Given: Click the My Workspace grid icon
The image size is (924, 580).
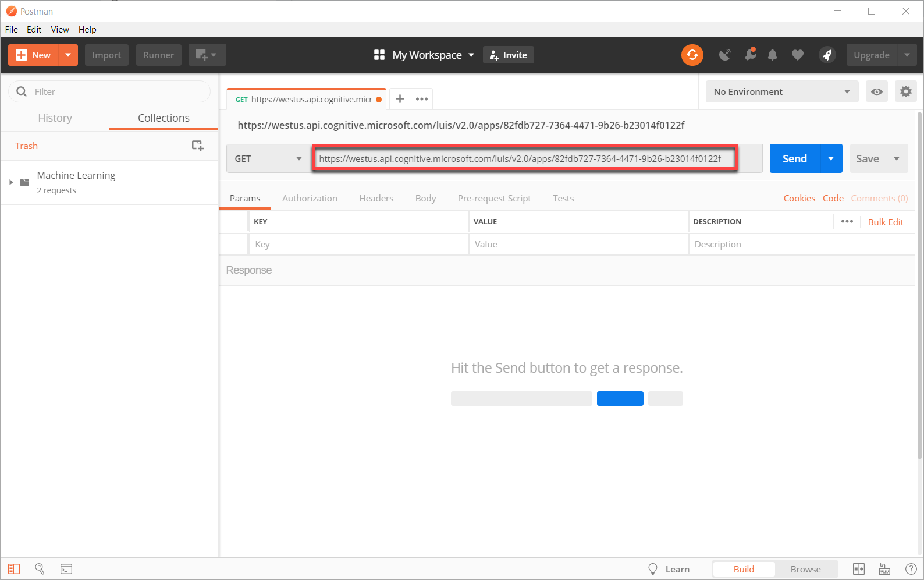Looking at the screenshot, I should click(379, 55).
